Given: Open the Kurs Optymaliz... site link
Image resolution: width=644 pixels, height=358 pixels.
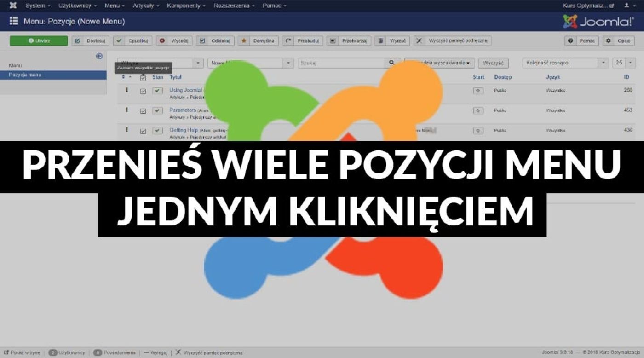Looking at the screenshot, I should tap(588, 6).
